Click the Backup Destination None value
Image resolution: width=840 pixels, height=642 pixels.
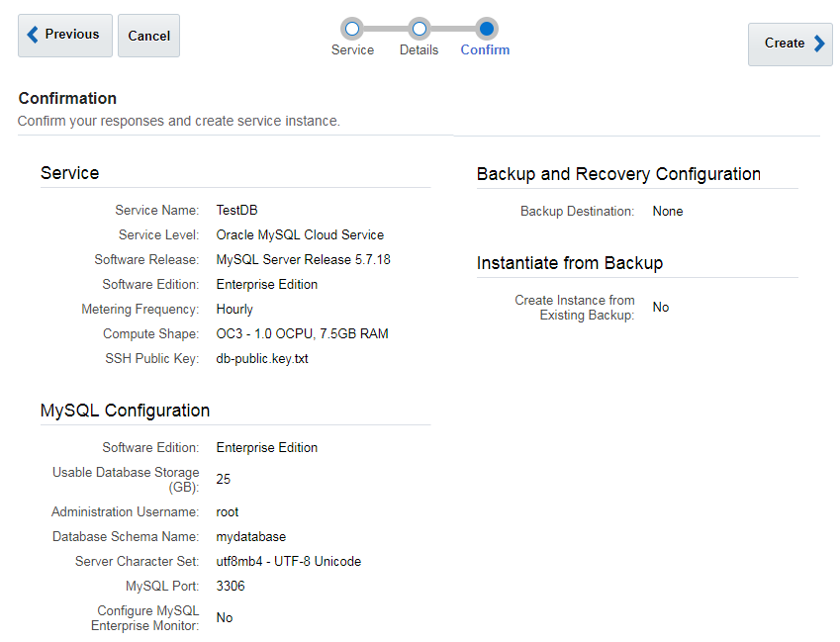click(x=668, y=212)
